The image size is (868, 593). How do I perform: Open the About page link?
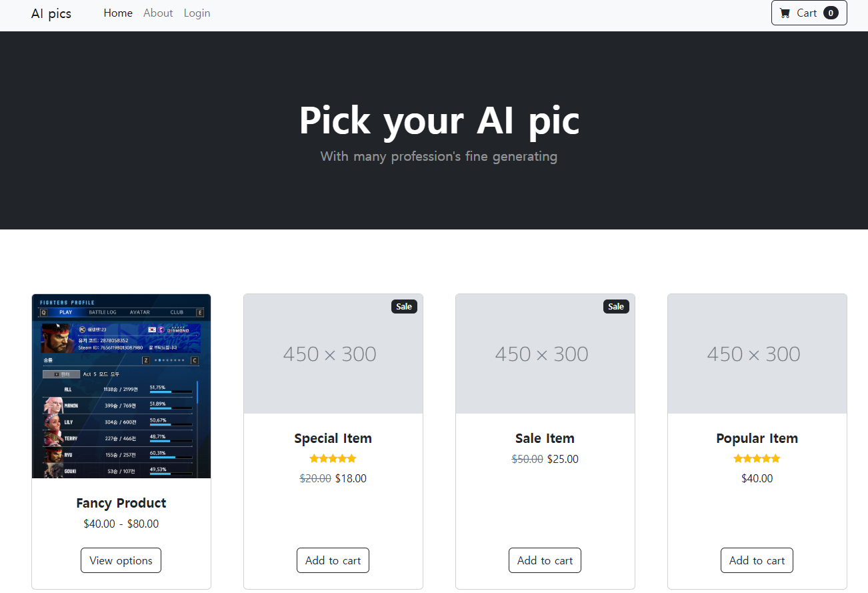click(158, 13)
